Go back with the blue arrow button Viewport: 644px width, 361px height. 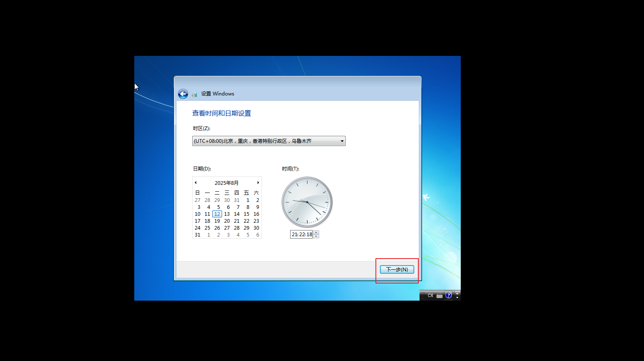click(183, 94)
